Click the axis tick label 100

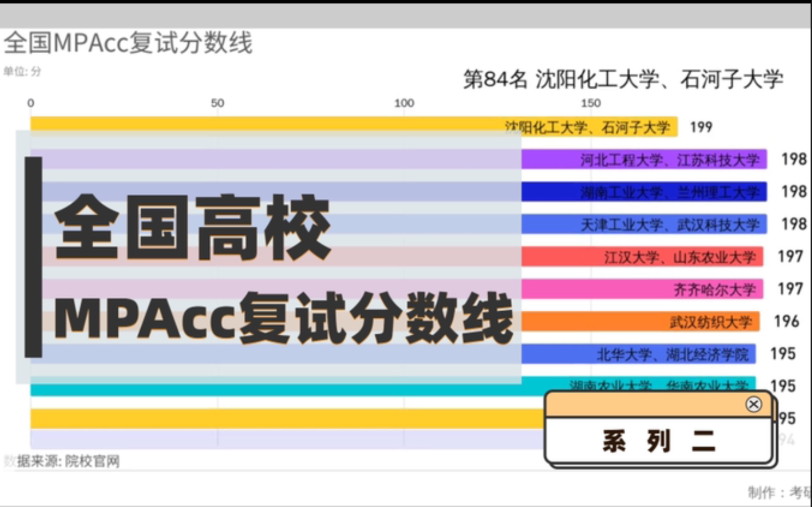point(404,103)
